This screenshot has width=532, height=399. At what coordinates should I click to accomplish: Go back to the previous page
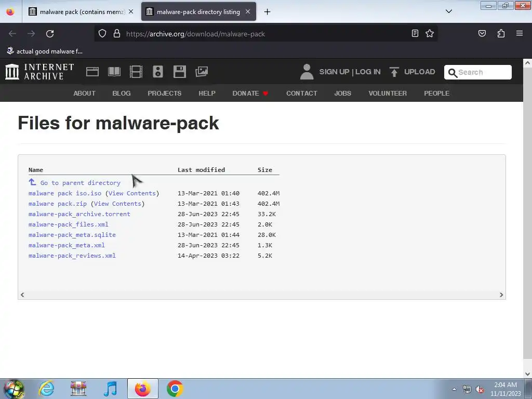(x=12, y=34)
